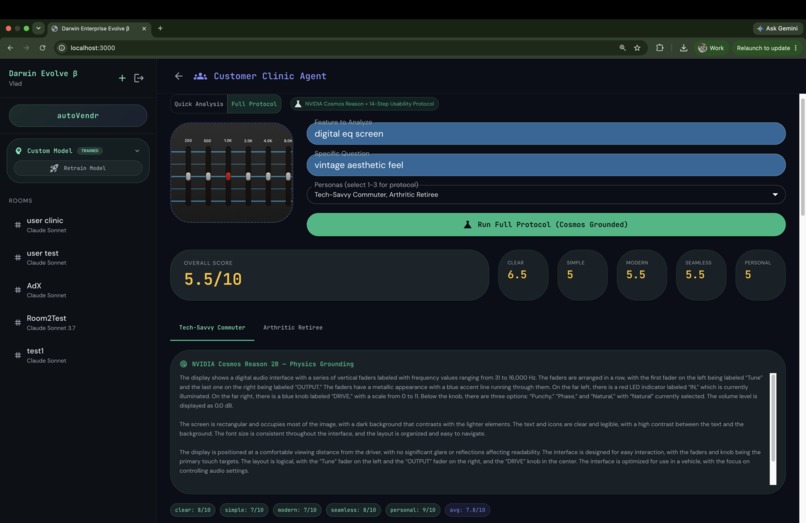The width and height of the screenshot is (806, 523).
Task: Click the Retrain Model button
Action: (78, 168)
